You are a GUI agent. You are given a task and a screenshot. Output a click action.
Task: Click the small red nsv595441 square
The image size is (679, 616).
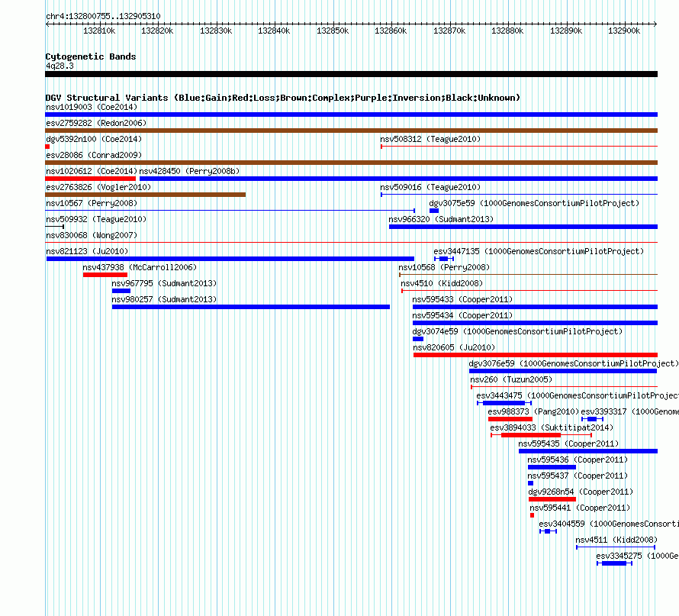pos(533,515)
